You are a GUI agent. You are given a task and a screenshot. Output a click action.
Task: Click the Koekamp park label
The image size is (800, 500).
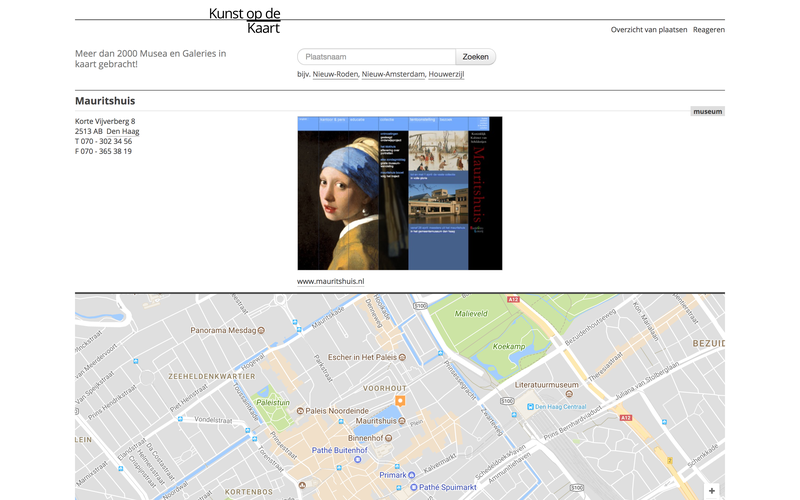tap(509, 346)
